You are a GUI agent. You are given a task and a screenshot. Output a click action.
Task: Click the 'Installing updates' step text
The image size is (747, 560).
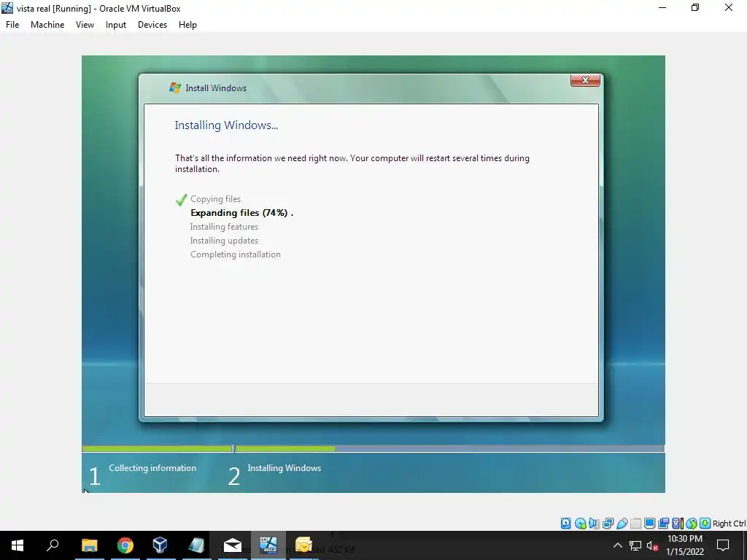tap(224, 241)
